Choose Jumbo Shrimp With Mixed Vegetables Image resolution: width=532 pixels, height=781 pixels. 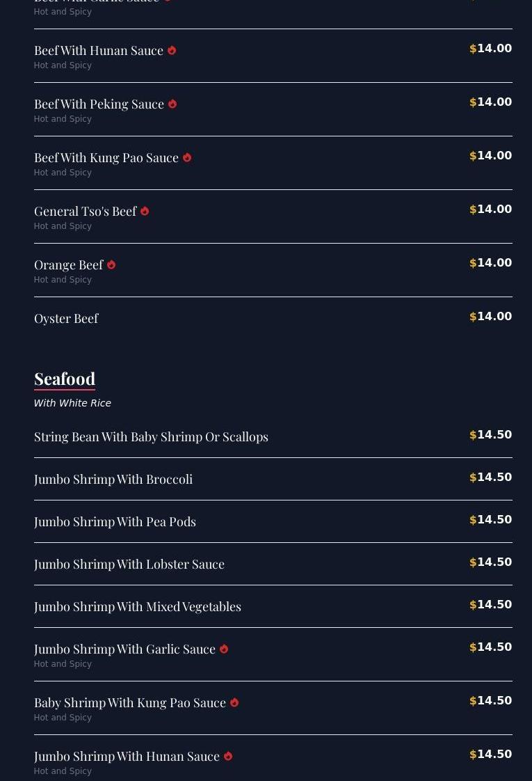click(138, 606)
